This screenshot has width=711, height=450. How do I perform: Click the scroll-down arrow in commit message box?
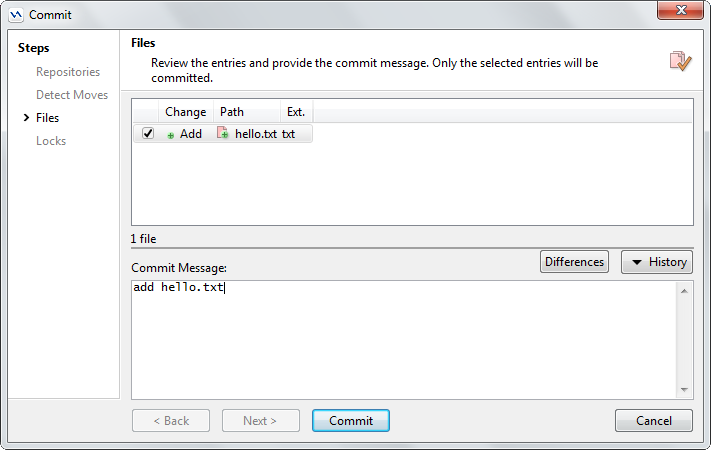(685, 389)
